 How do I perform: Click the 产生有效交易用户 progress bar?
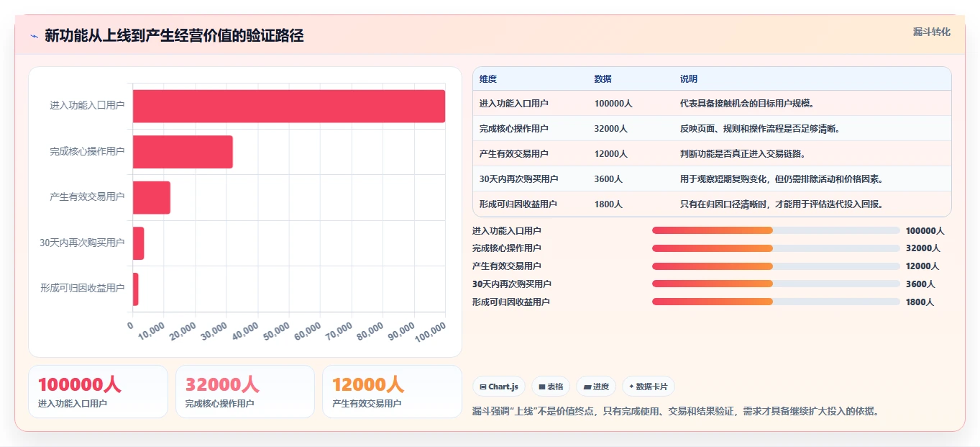[776, 266]
